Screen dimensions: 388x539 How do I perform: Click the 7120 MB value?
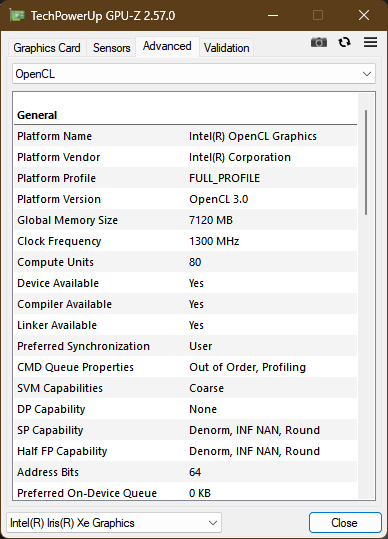click(x=211, y=220)
